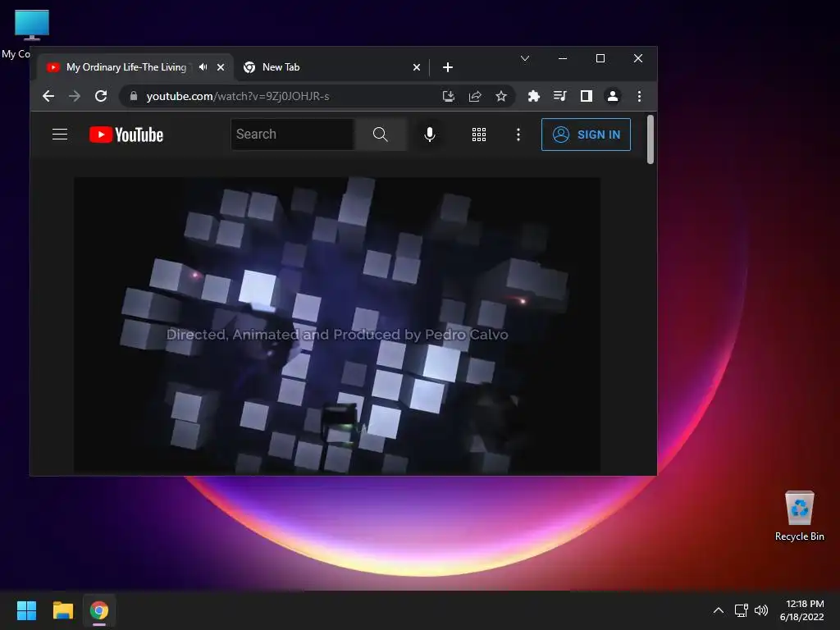840x630 pixels.
Task: Open a new tab with plus button
Action: [448, 67]
